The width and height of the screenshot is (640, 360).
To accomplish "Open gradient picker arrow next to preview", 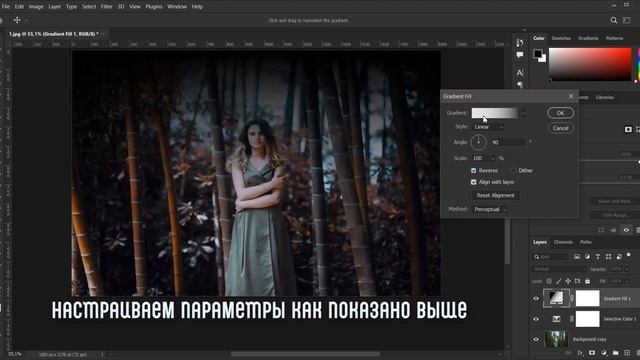I will coord(524,113).
